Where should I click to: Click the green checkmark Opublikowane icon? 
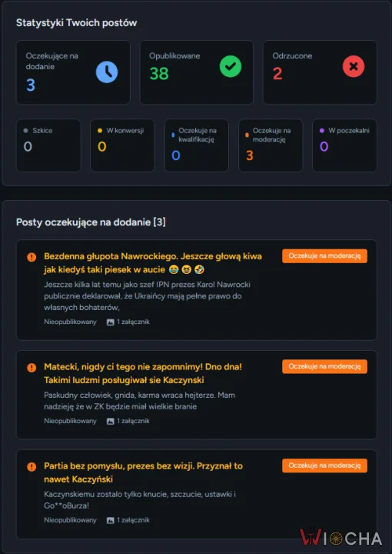pos(231,66)
